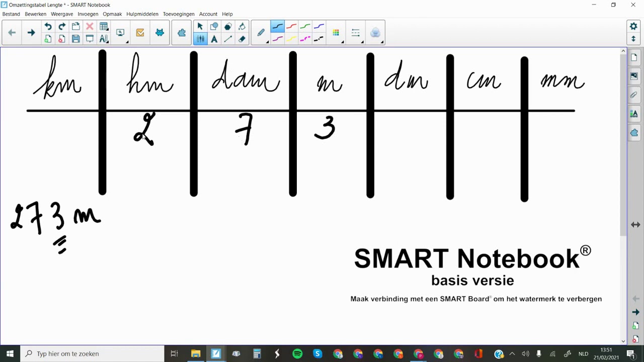This screenshot has width=644, height=362.
Task: Open the Bestand menu
Action: (x=11, y=14)
